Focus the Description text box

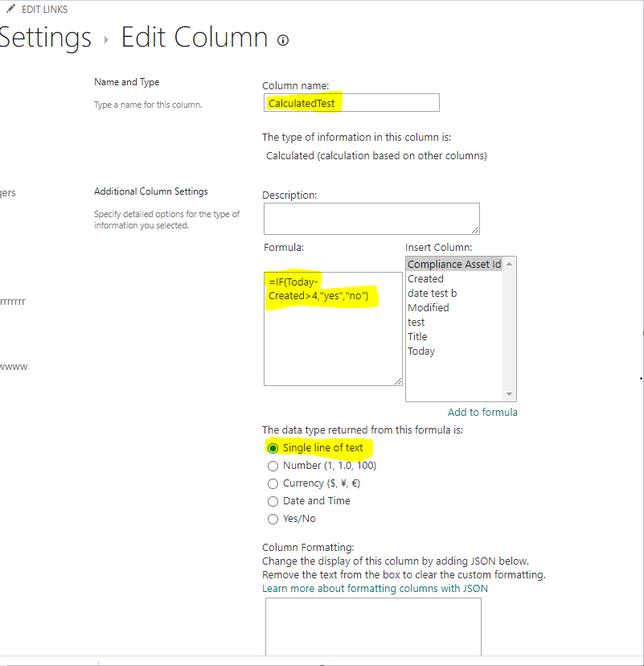point(371,218)
